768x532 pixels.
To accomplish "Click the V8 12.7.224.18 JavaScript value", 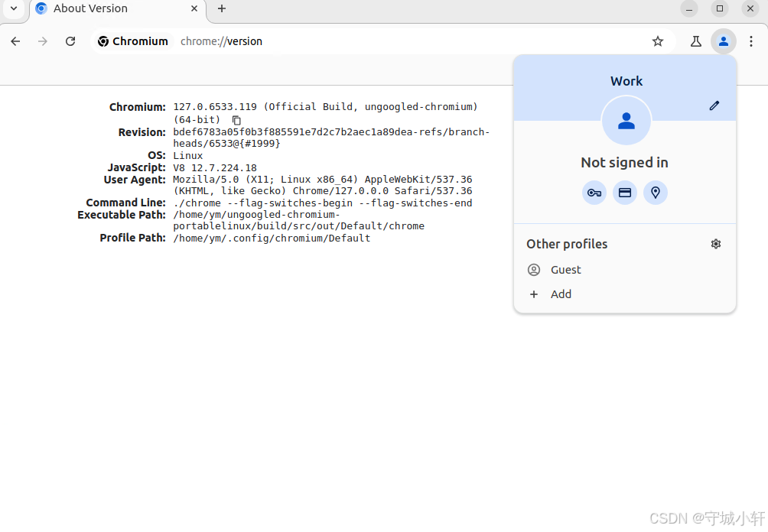I will point(215,168).
